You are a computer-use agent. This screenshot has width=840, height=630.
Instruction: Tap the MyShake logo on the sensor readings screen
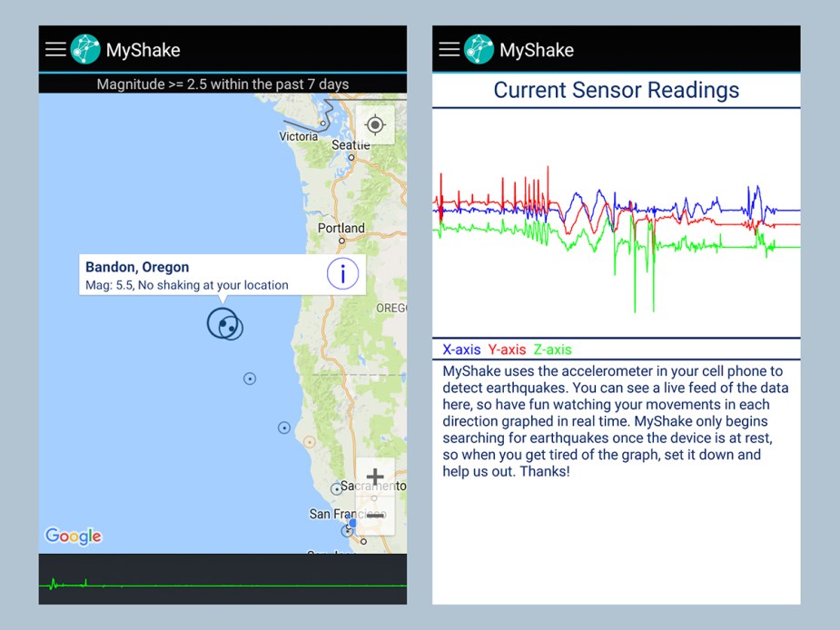click(479, 49)
